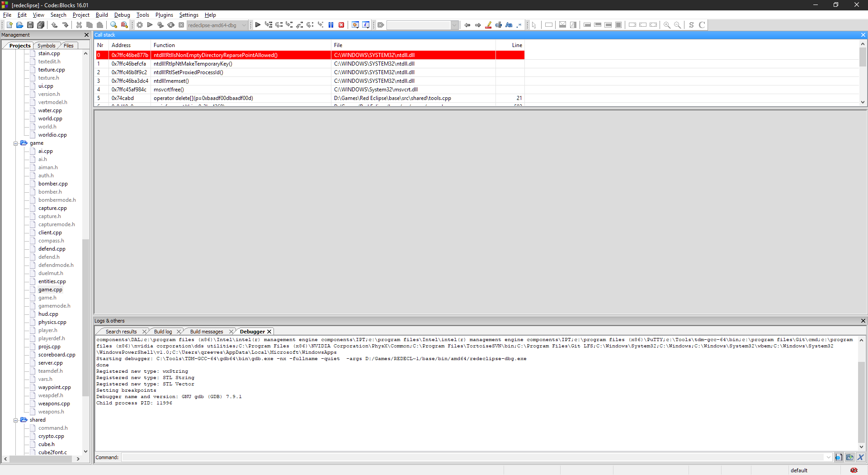Open a file using the Open toolbar icon
This screenshot has height=475, width=868.
[19, 25]
